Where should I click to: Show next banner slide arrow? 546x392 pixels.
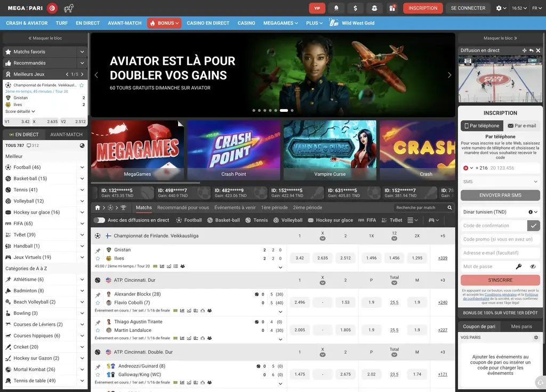point(449,75)
